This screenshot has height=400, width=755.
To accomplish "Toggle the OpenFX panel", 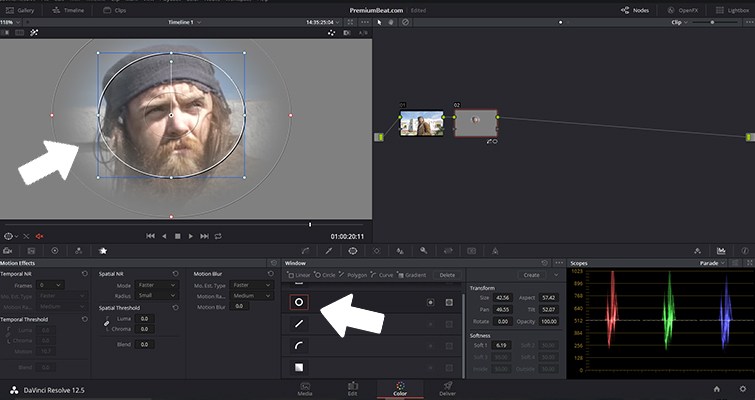I will (680, 9).
